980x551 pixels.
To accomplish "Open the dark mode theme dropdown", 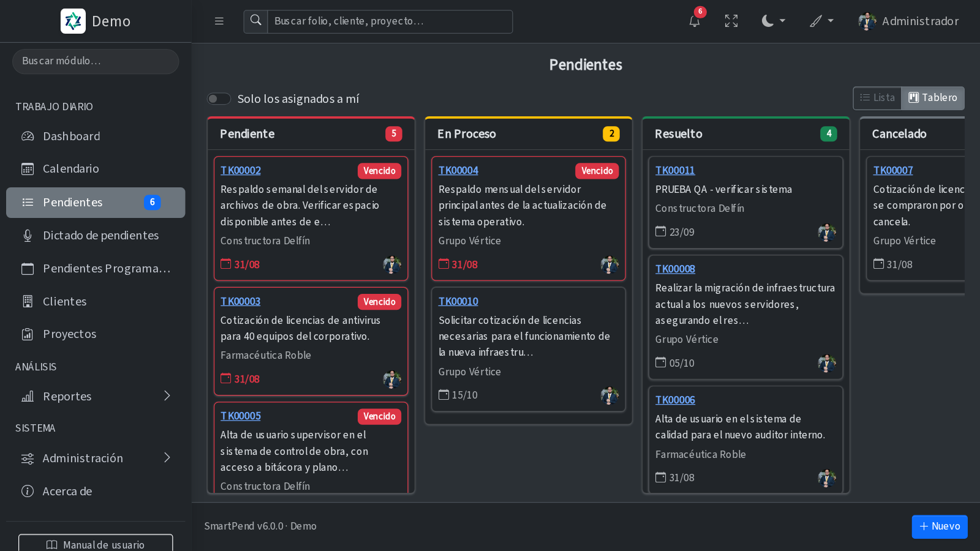I will [773, 21].
